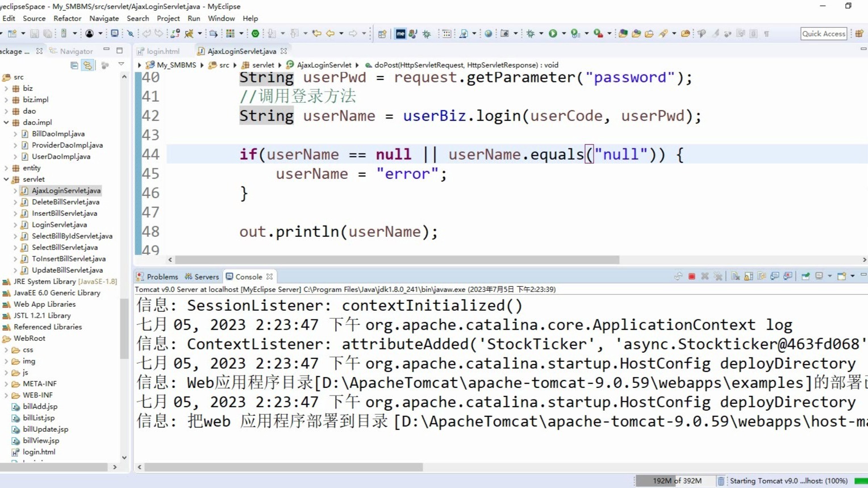Image resolution: width=868 pixels, height=488 pixels.
Task: Select JRE System Library node
Action: point(60,281)
